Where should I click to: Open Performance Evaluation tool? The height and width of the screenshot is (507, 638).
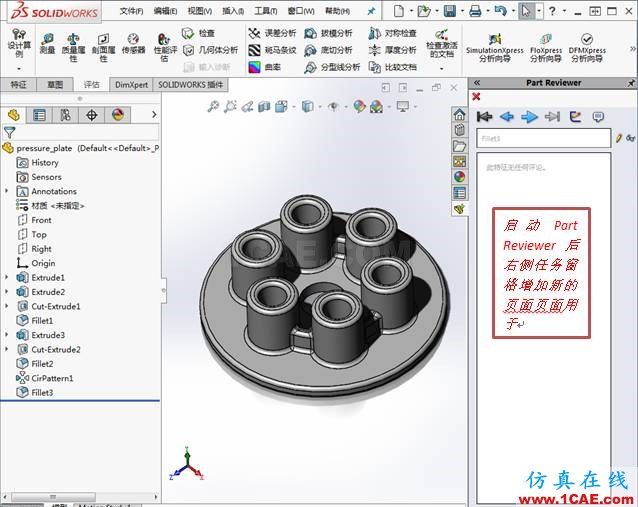[165, 47]
